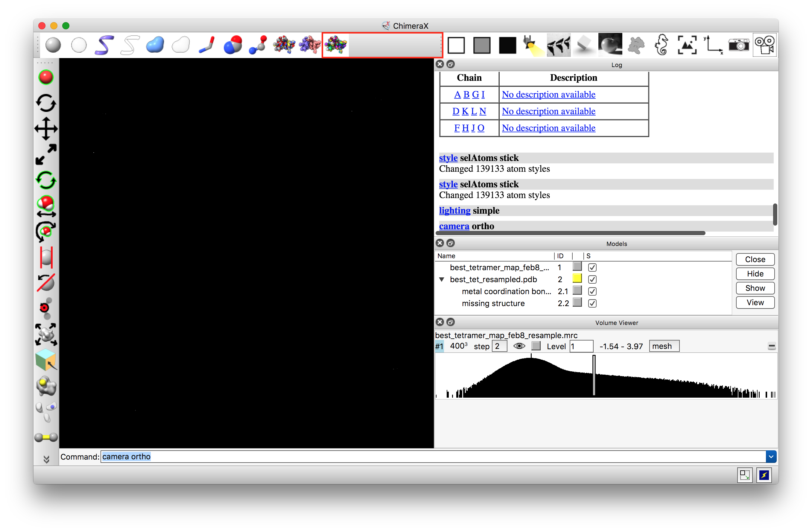Image resolution: width=812 pixels, height=532 pixels.
Task: Open command history dropdown arrow
Action: click(x=771, y=457)
